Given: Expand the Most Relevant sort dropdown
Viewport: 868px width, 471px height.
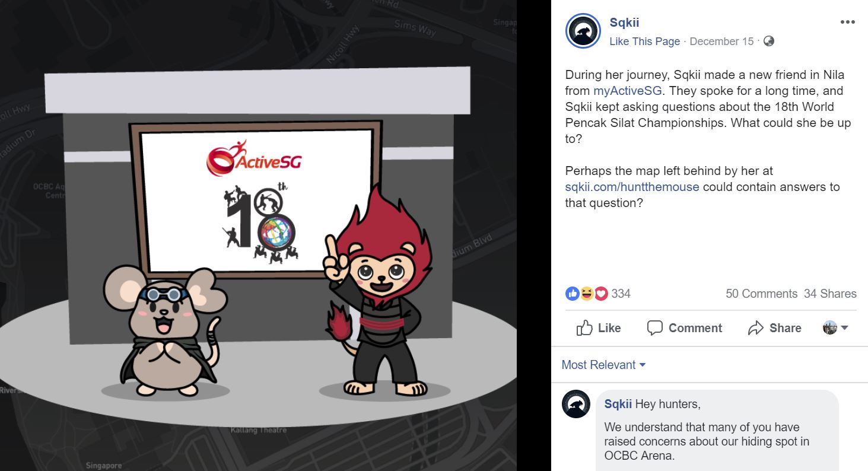Looking at the screenshot, I should pos(603,365).
